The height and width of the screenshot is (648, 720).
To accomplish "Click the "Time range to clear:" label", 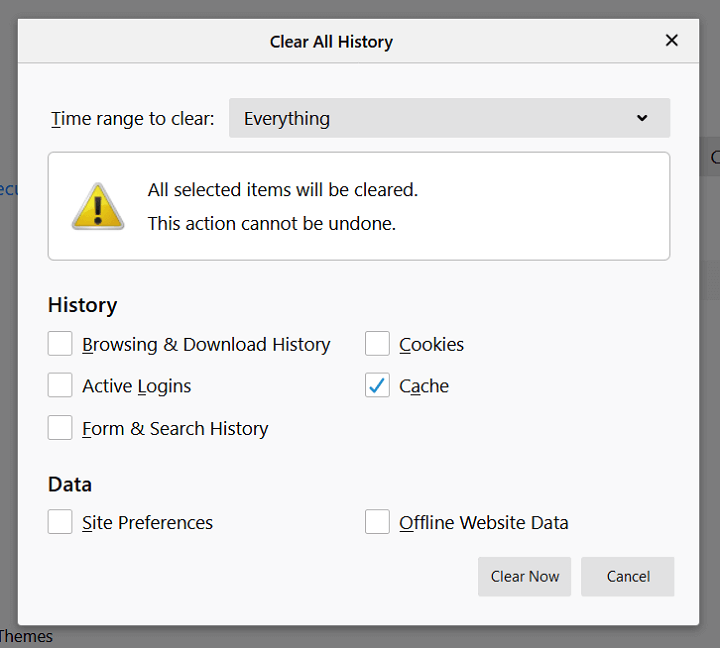I will 133,119.
